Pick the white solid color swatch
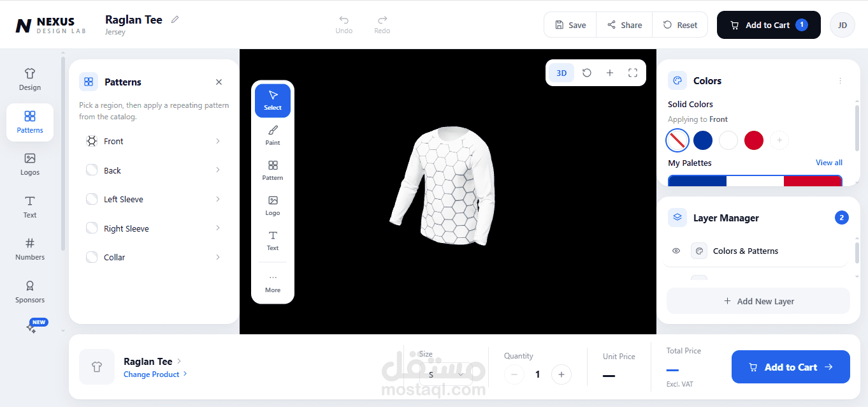The image size is (868, 407). pos(728,140)
